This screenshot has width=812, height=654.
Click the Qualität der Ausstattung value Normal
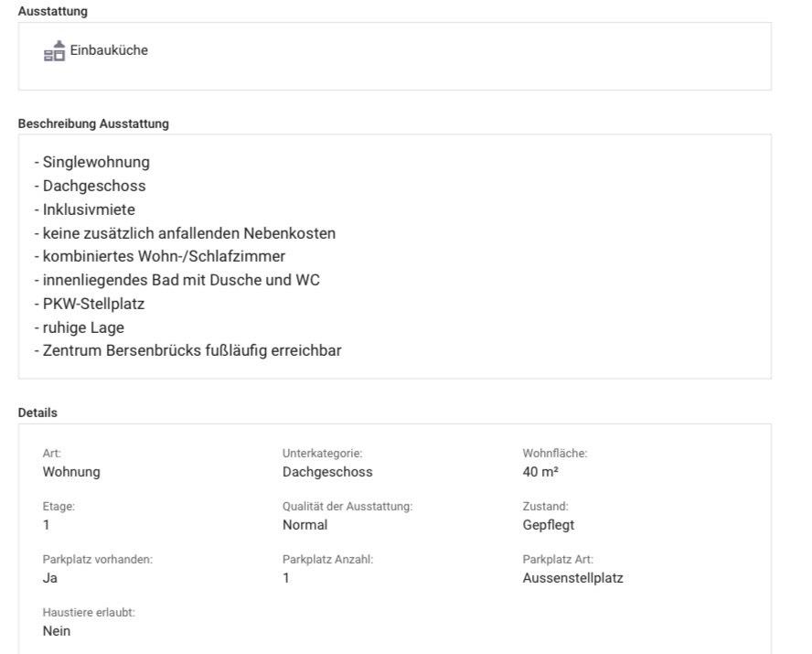(x=304, y=525)
